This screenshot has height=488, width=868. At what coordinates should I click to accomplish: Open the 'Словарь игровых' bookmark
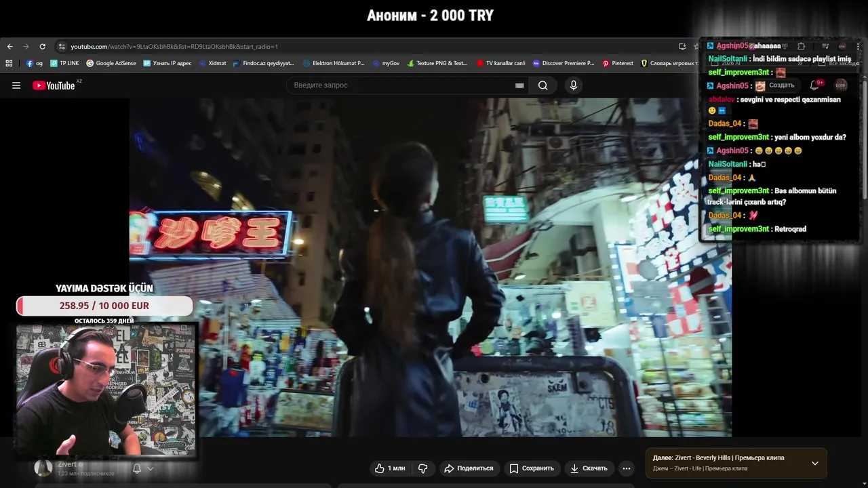click(669, 63)
